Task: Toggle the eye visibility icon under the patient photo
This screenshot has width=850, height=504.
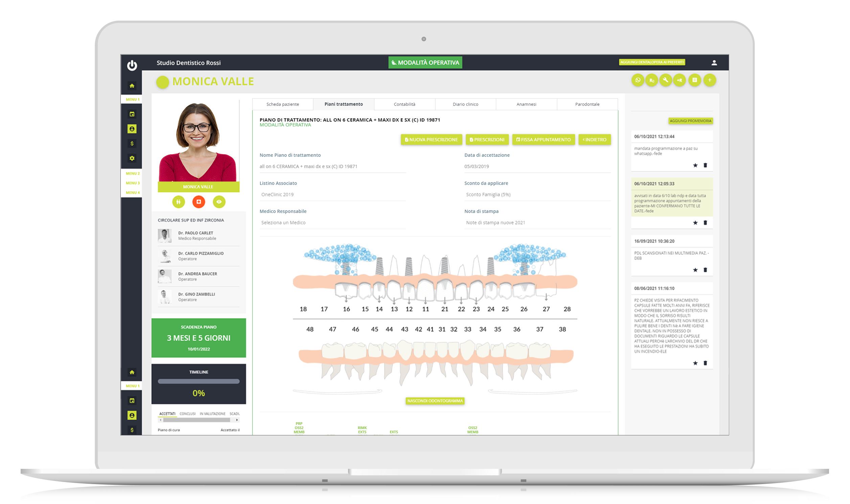Action: pyautogui.click(x=219, y=202)
